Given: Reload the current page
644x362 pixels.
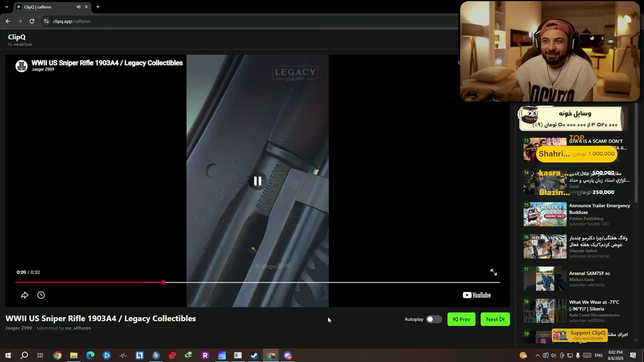Looking at the screenshot, I should [x=32, y=21].
